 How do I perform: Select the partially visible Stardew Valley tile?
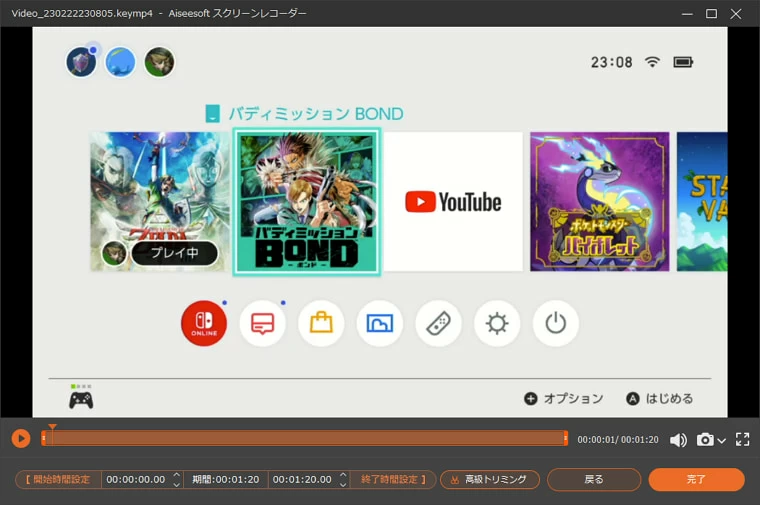coord(702,201)
